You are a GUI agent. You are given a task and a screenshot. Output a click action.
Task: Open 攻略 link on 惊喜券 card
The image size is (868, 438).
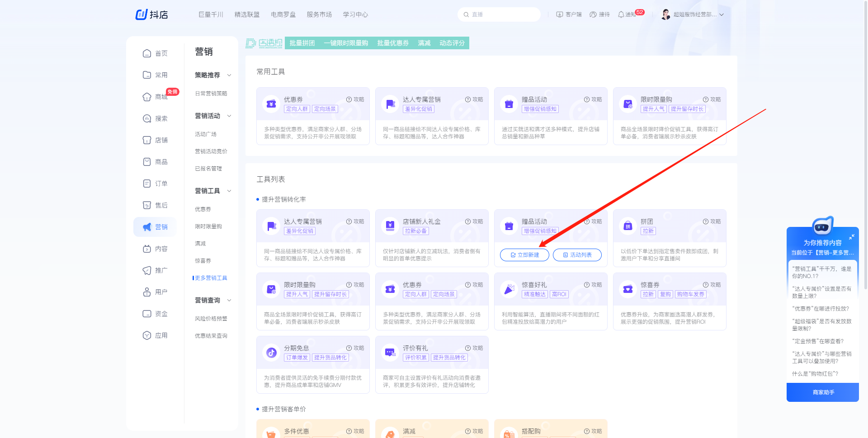[712, 285]
